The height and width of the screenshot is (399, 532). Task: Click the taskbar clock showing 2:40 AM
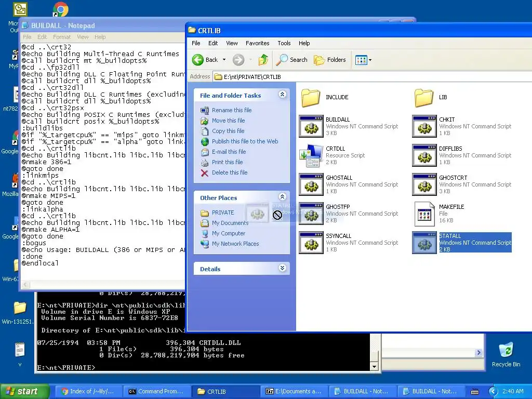513,392
